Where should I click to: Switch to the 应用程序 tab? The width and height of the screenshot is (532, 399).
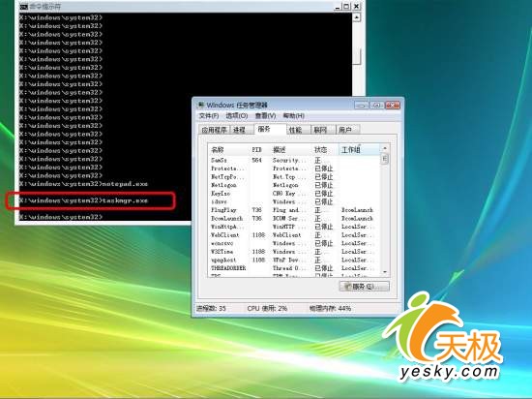(x=214, y=130)
